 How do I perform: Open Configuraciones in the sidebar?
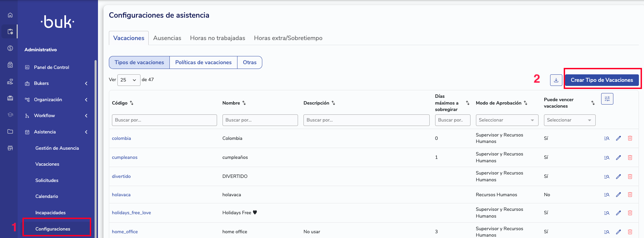[53, 229]
